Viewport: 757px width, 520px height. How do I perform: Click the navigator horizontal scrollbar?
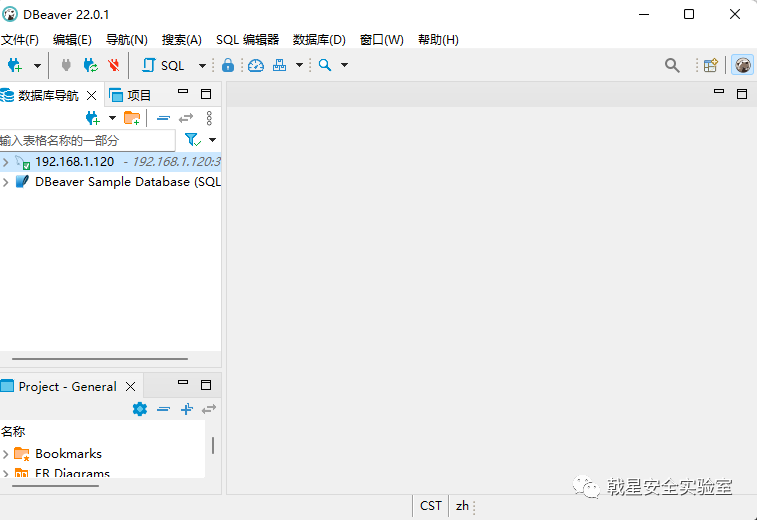coord(100,359)
